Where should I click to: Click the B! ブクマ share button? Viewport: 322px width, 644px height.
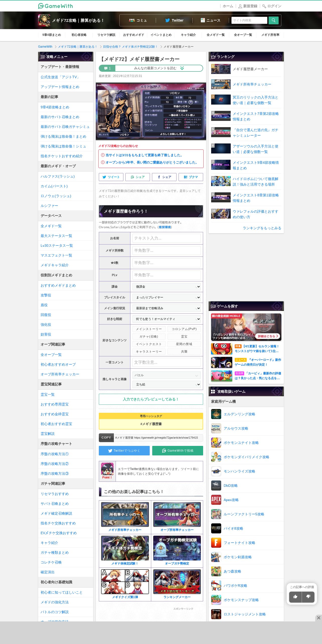[191, 177]
